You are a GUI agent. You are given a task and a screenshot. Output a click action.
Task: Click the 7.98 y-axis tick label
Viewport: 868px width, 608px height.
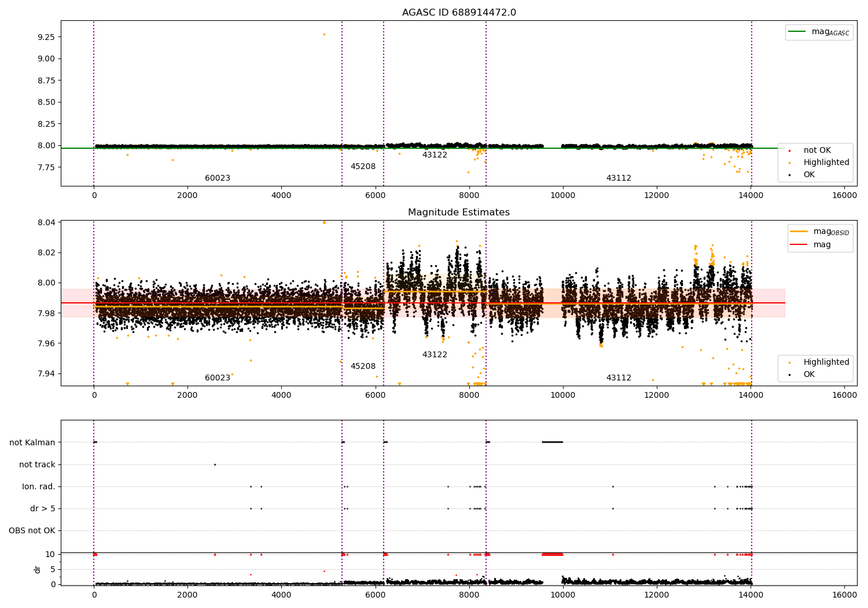tap(46, 313)
